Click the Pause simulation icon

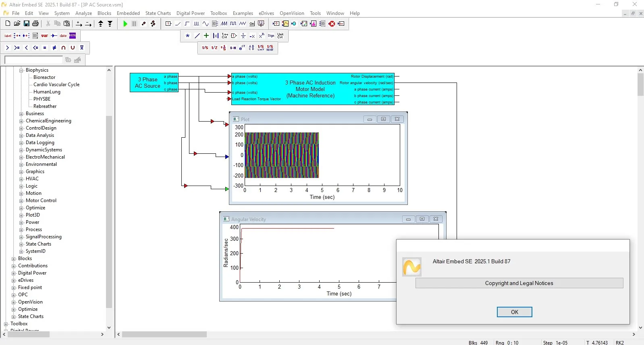coord(134,24)
